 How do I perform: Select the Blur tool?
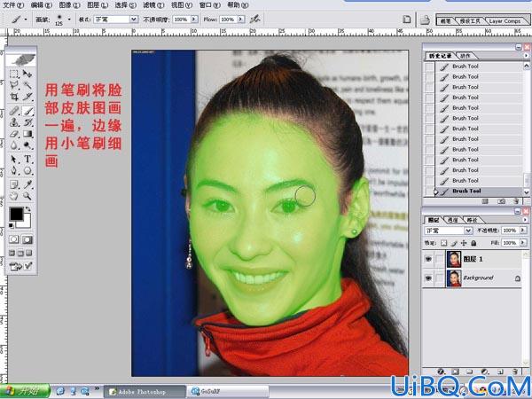tap(14, 145)
